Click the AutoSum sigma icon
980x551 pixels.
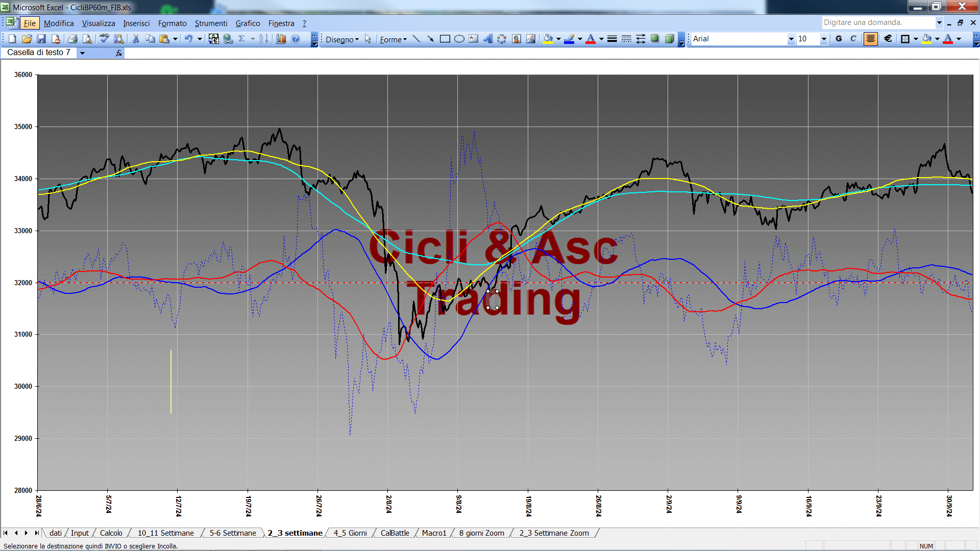242,39
